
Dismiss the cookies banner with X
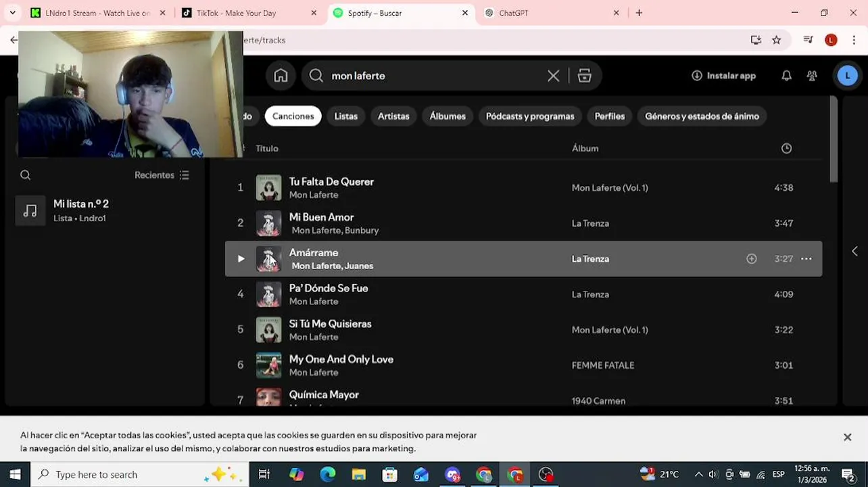847,438
